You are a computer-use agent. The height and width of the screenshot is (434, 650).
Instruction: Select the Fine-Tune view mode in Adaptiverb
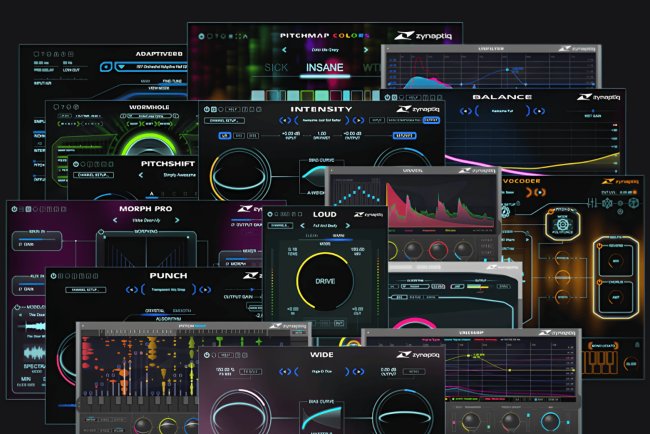[x=172, y=81]
